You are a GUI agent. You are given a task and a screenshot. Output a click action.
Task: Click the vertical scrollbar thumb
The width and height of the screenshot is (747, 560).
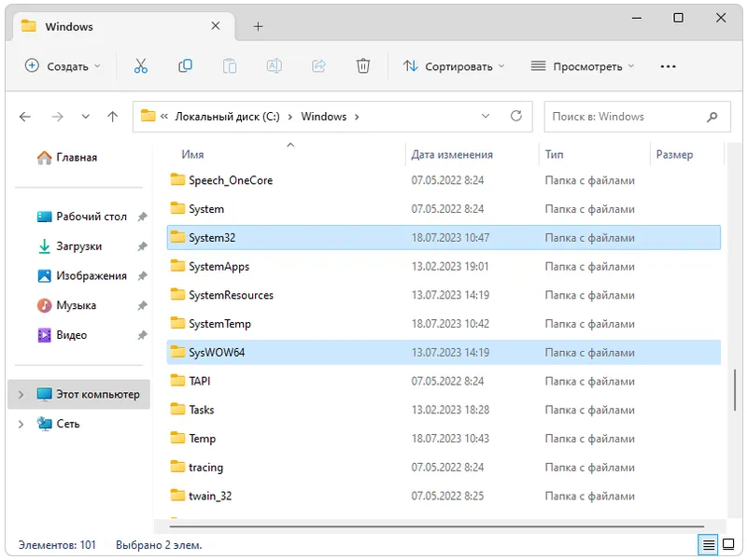tap(735, 389)
